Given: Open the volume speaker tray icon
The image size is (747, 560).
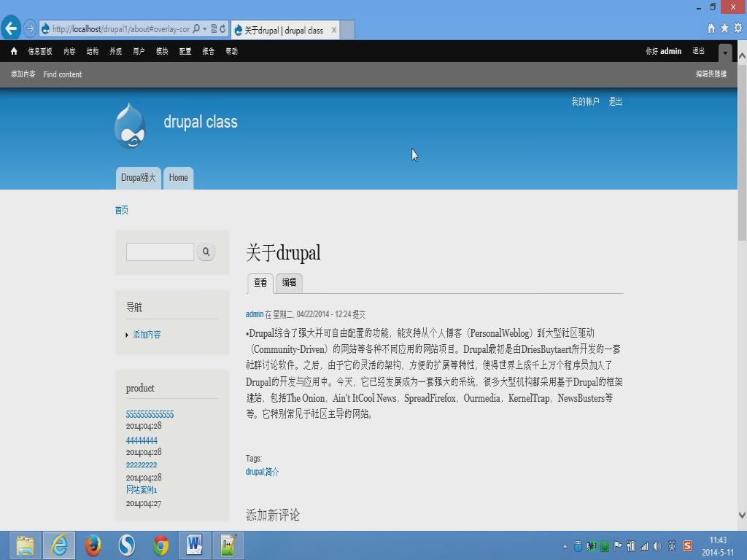Looking at the screenshot, I should coord(657,545).
